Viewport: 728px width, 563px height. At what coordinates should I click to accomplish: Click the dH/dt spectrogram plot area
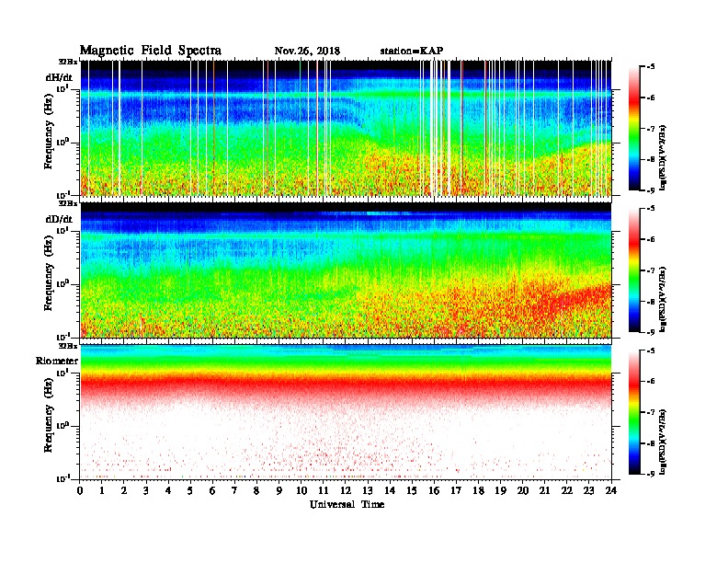[x=346, y=128]
